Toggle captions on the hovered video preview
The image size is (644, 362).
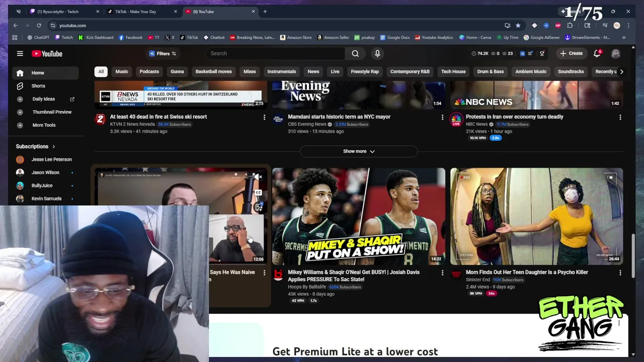tap(258, 193)
